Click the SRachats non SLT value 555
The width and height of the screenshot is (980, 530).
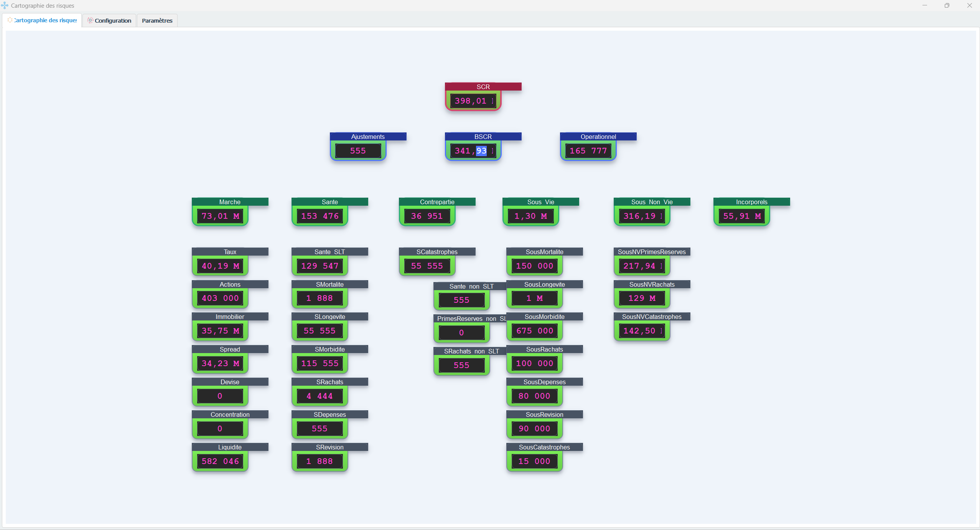462,365
